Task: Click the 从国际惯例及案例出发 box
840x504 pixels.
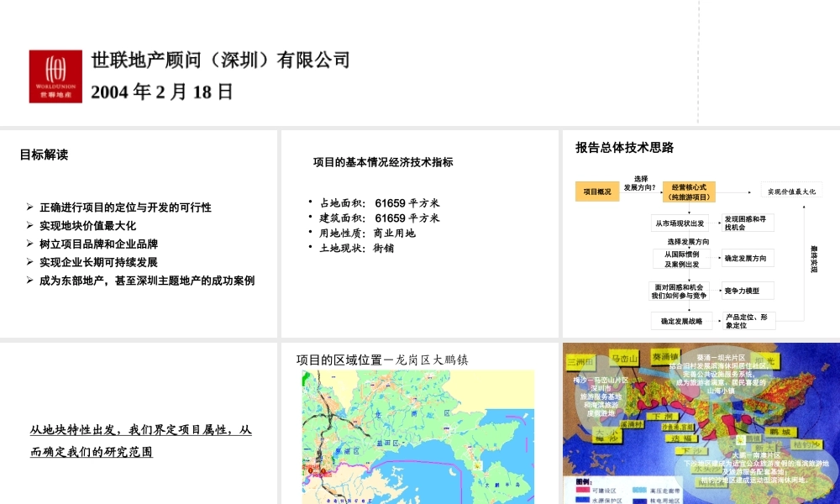Action: [x=681, y=260]
